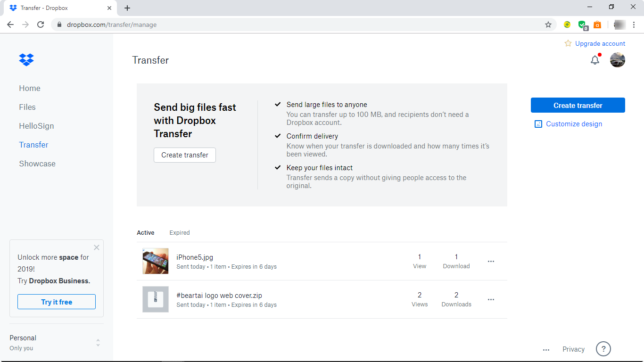This screenshot has width=644, height=362.
Task: Click the green shield extension icon
Action: (x=582, y=25)
